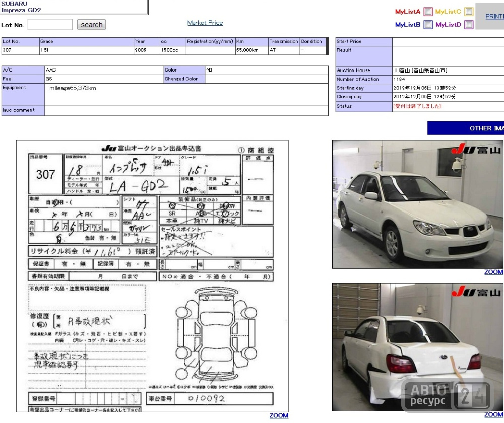Select the red status message text
The width and height of the screenshot is (504, 423).
click(417, 106)
